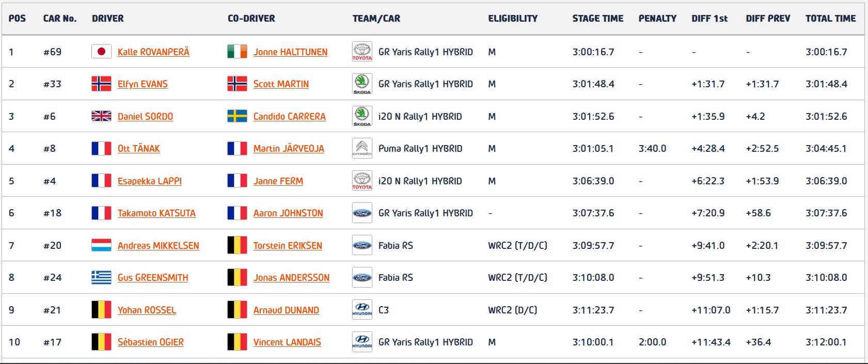Click the Swedish flag beside Candido CARRERA

[237, 116]
